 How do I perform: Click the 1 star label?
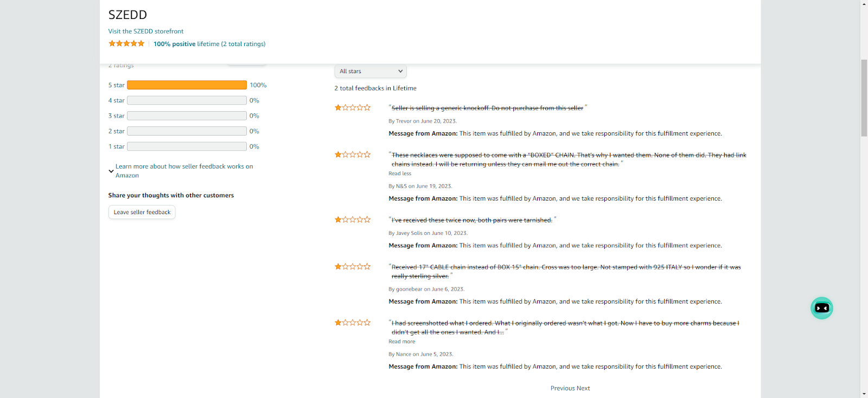tap(116, 146)
